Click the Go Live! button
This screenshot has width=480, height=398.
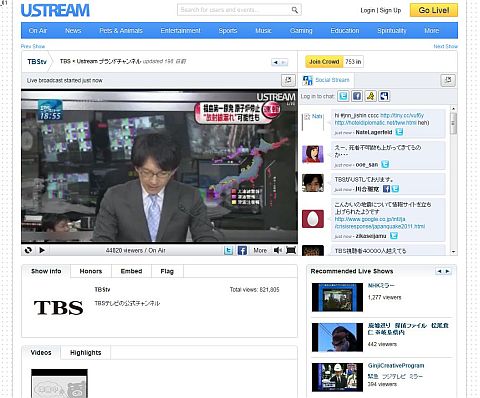(434, 10)
